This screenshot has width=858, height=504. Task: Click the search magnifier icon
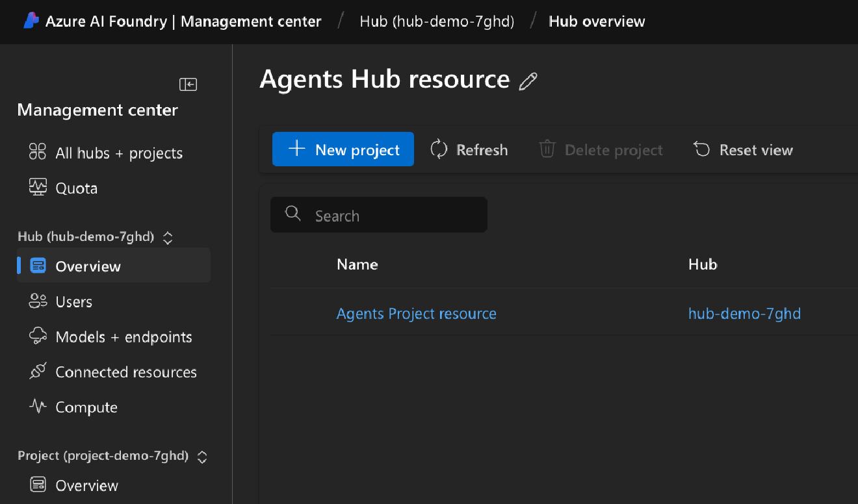tap(292, 213)
